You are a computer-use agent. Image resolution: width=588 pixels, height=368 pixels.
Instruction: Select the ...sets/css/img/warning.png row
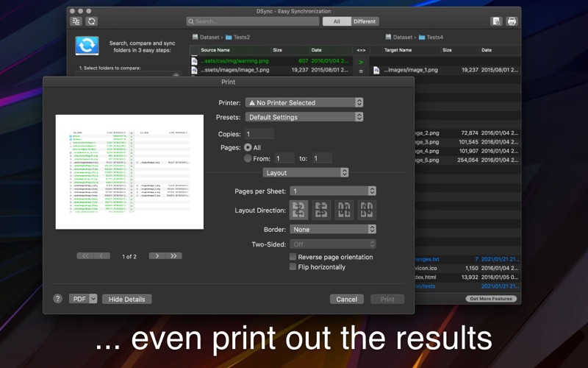click(x=271, y=61)
